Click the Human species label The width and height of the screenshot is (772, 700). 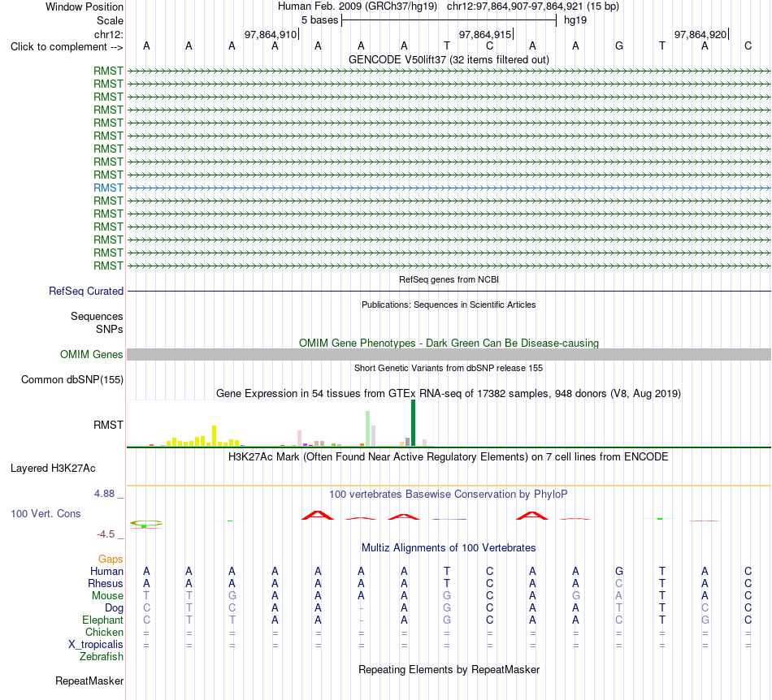coord(106,571)
